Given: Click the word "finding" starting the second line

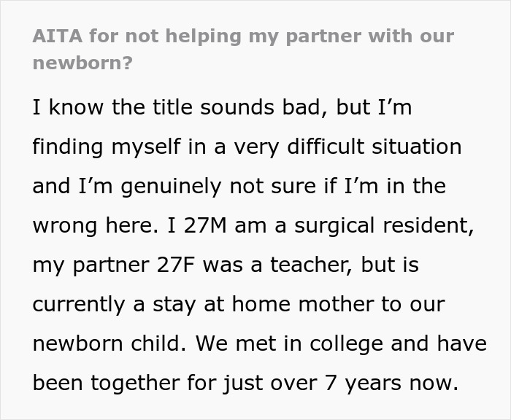Looking at the screenshot, I should point(64,147).
